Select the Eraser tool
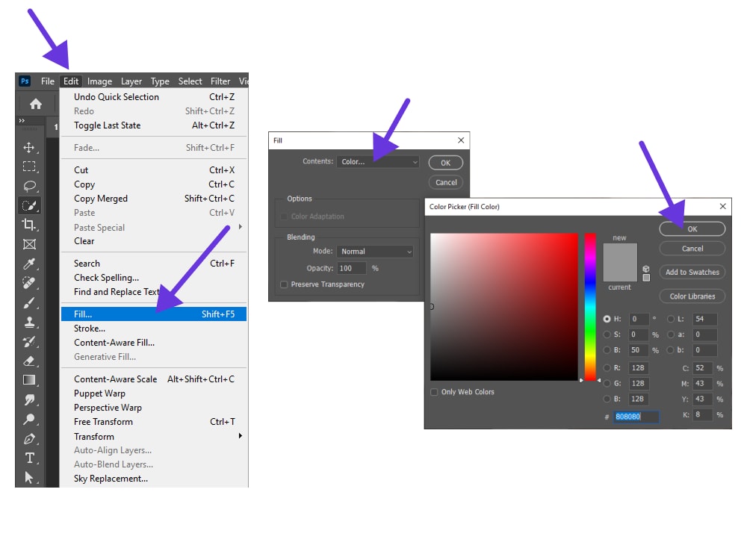 pos(29,361)
